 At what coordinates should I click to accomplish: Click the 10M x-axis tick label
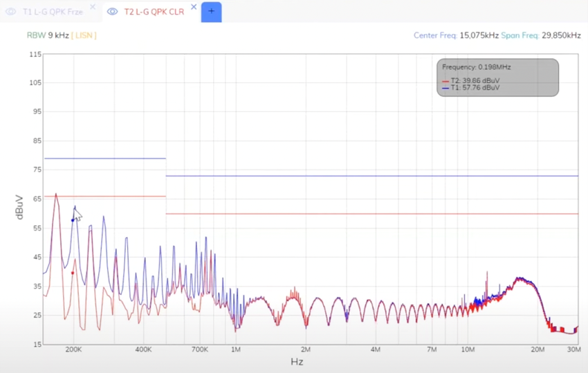coord(468,349)
